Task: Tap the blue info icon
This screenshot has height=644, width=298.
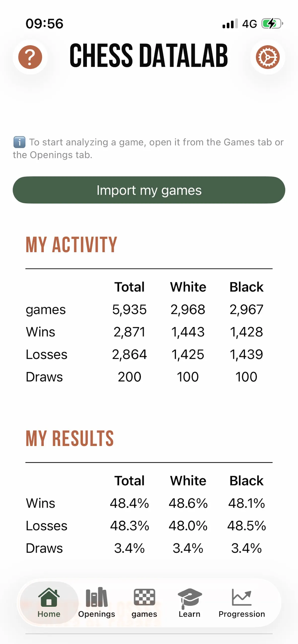Action: point(19,142)
